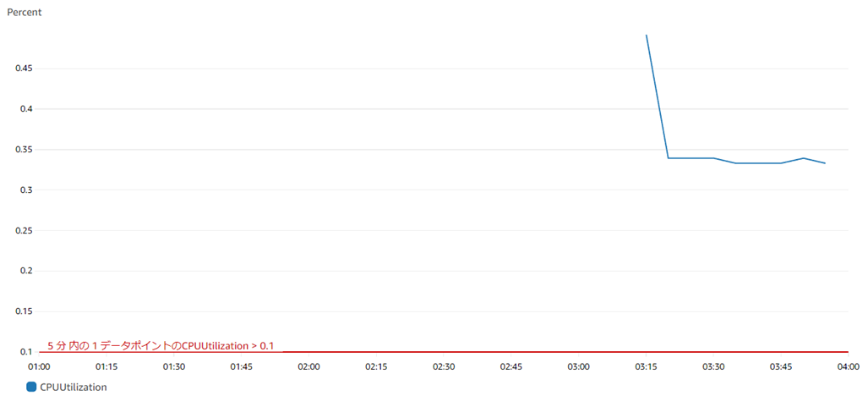Click the 03:00 x-axis time label

click(578, 367)
